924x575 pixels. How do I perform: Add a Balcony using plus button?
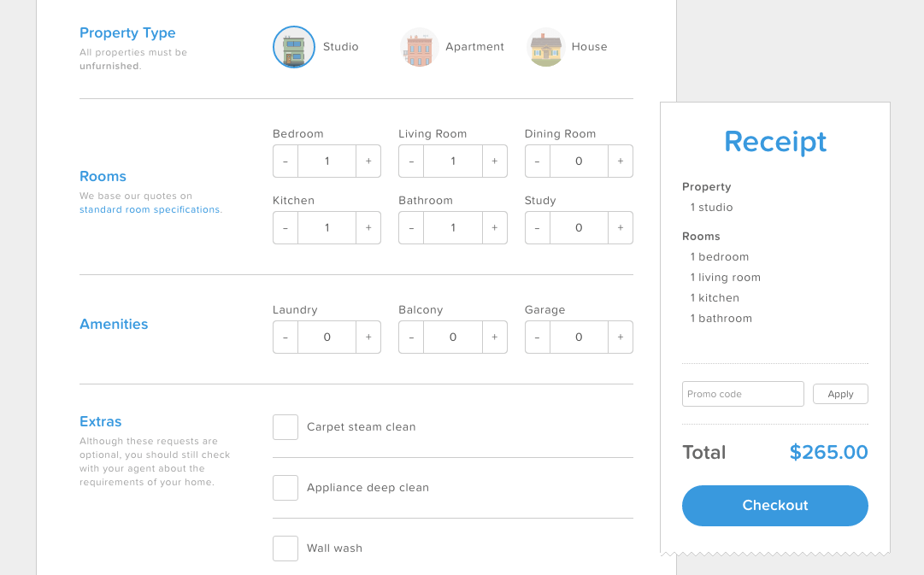point(494,337)
